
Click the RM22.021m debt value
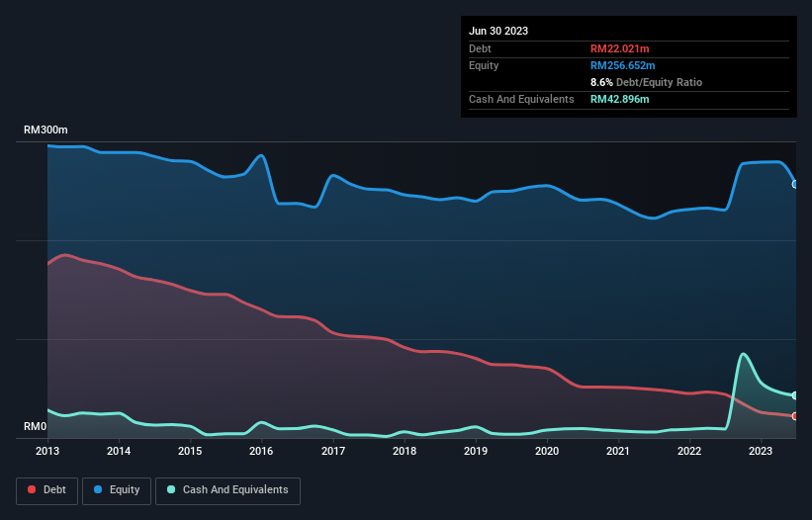tap(619, 48)
